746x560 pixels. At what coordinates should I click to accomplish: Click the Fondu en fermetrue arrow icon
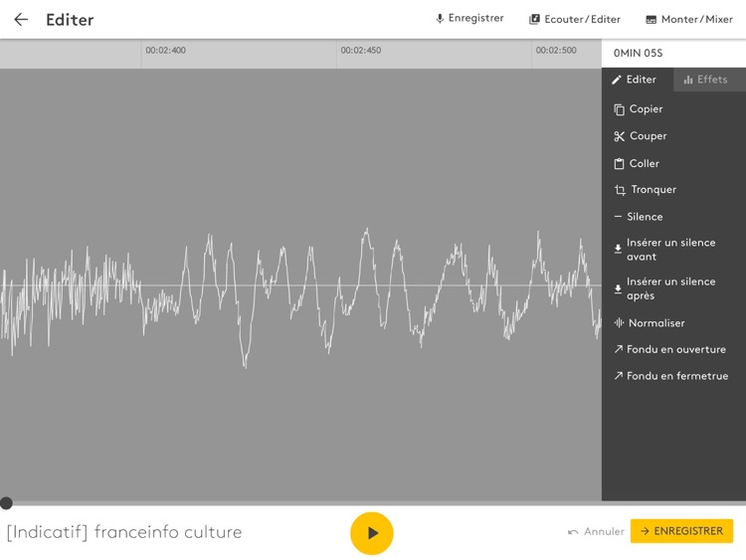tap(618, 376)
